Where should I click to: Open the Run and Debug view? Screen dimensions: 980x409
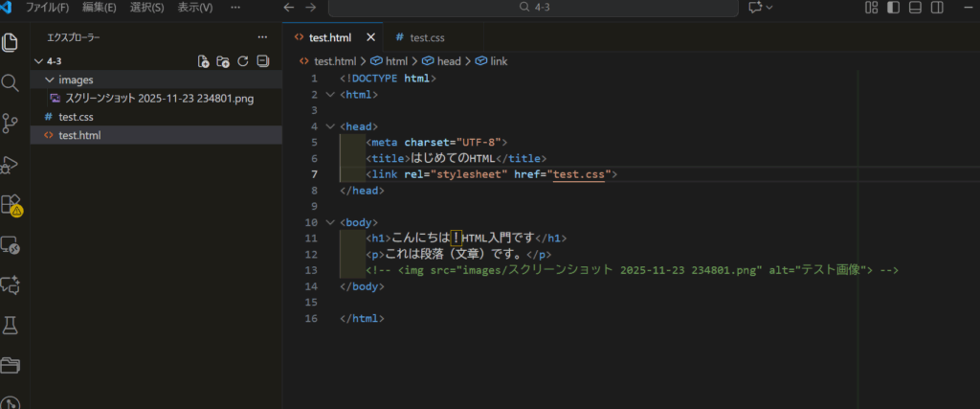pos(11,164)
